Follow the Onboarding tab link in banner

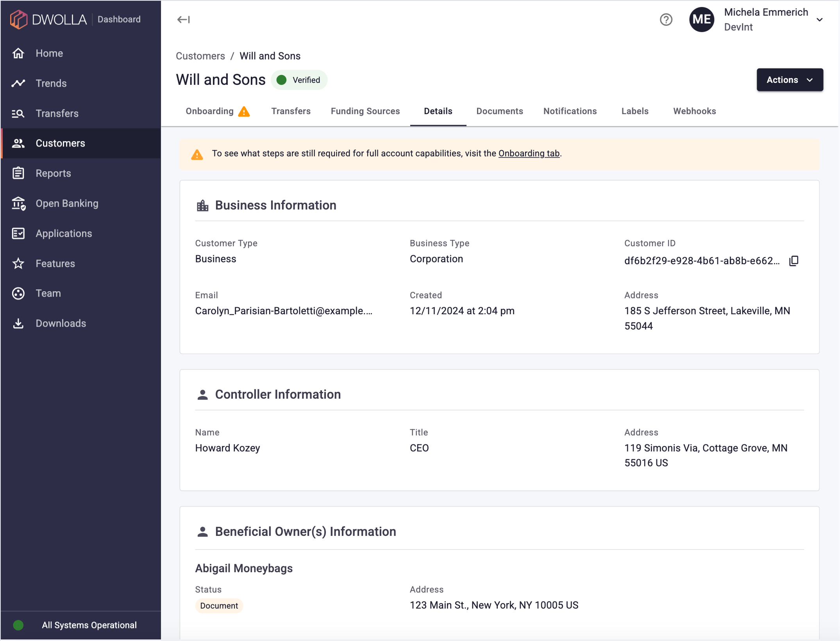529,153
